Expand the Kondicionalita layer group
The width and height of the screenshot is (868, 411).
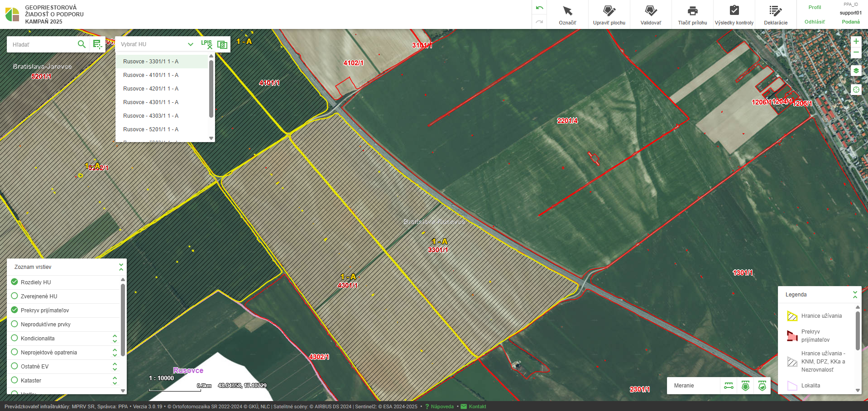point(115,339)
